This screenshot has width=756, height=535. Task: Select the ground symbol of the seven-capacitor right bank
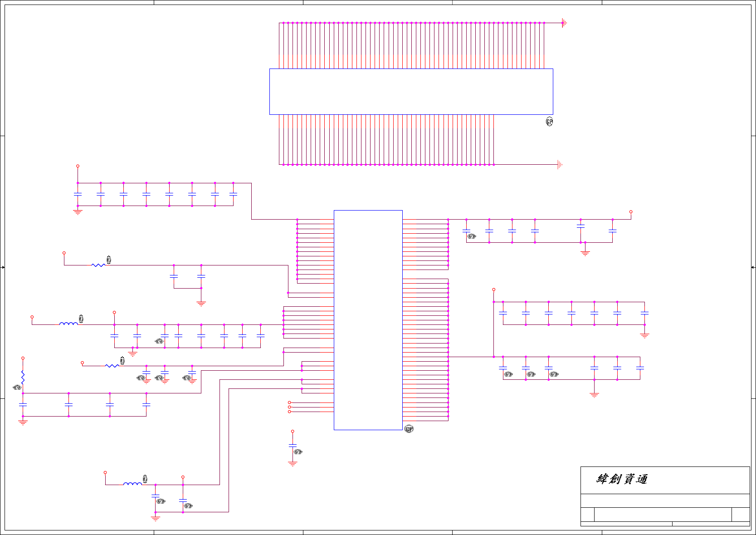(644, 336)
